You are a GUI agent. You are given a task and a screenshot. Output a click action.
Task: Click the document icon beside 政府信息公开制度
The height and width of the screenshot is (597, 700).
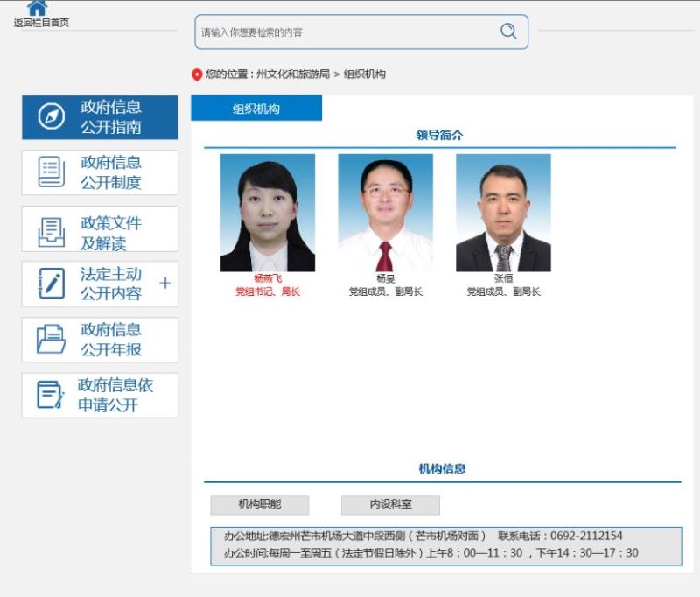click(x=51, y=172)
